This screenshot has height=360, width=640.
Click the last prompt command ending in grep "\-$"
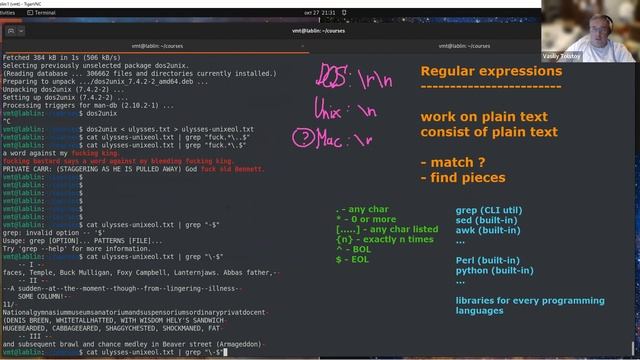coord(154,352)
